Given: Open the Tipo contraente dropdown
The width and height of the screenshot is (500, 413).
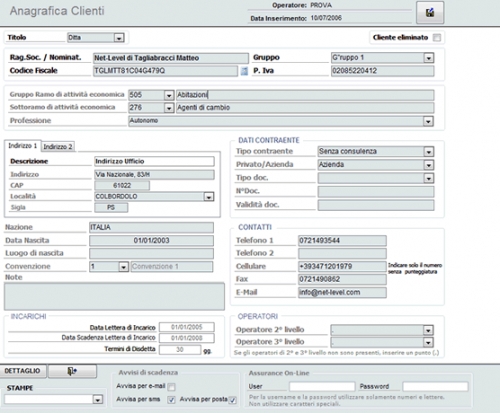Looking at the screenshot, I should [429, 152].
